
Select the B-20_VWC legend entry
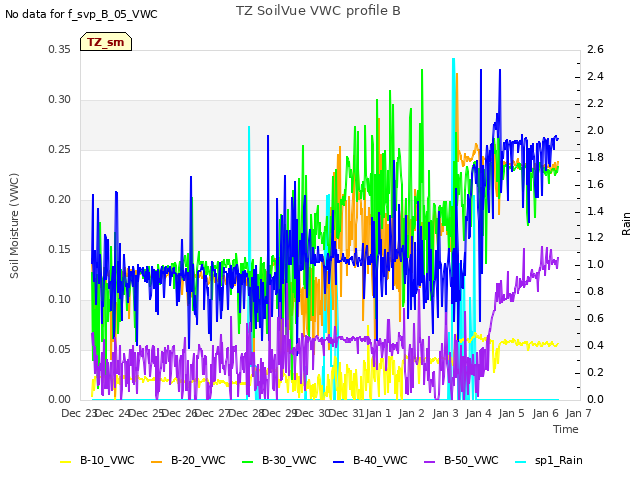[188, 460]
